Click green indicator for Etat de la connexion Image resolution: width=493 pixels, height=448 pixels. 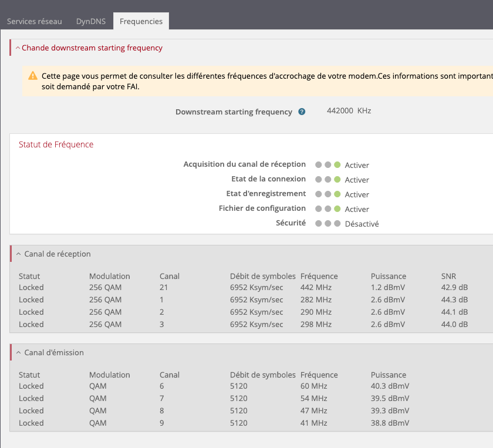tap(337, 180)
